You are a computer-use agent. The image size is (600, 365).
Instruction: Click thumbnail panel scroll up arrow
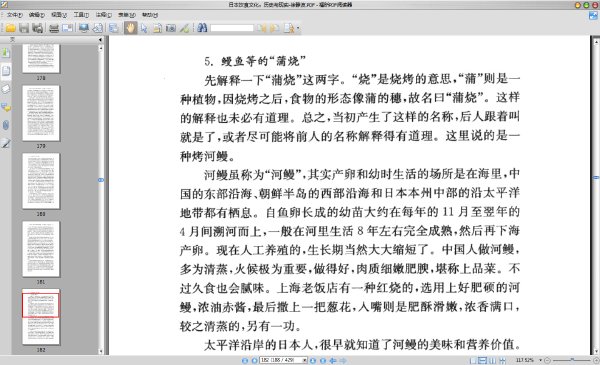coord(101,48)
